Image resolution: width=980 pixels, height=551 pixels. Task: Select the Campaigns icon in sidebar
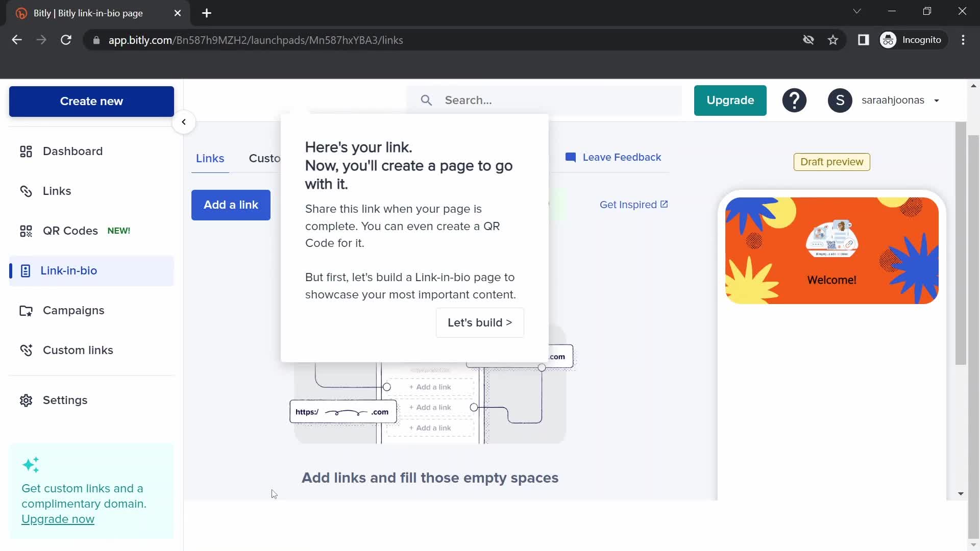pos(25,310)
